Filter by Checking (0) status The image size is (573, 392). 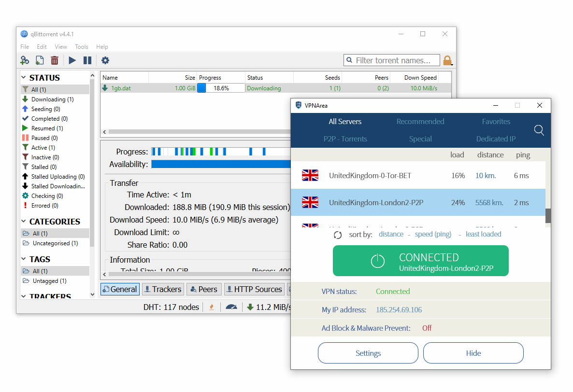47,196
